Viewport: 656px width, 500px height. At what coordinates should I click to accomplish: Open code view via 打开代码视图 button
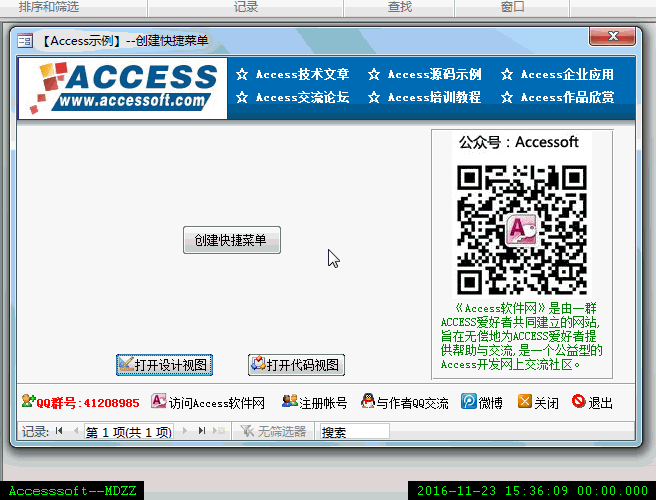pyautogui.click(x=296, y=365)
